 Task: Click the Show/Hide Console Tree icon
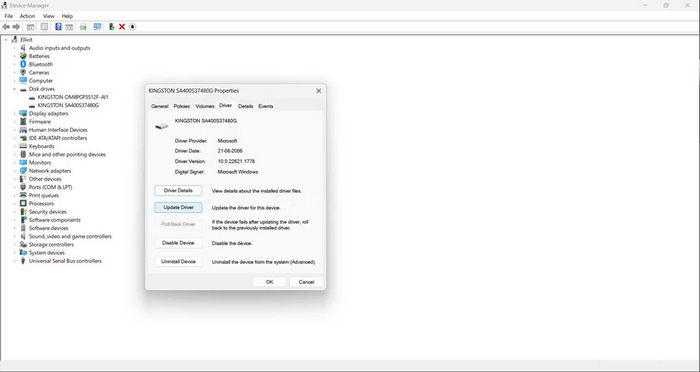point(30,27)
